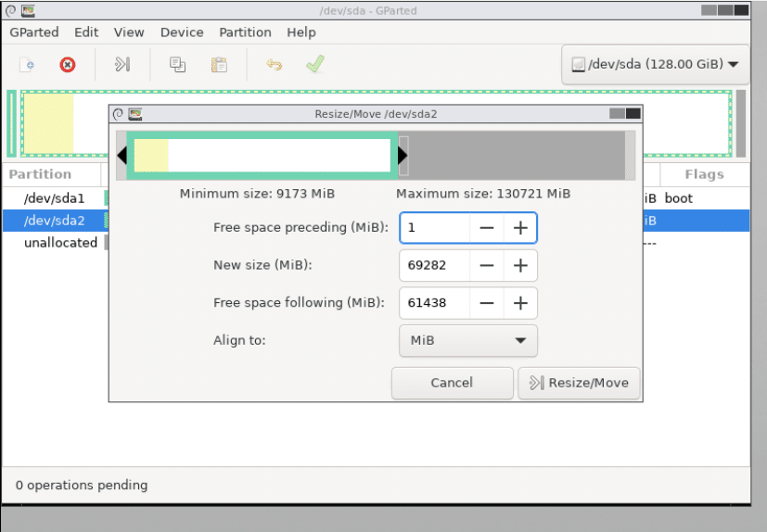The image size is (767, 532).
Task: Click the left black arrow resize handle
Action: [122, 156]
